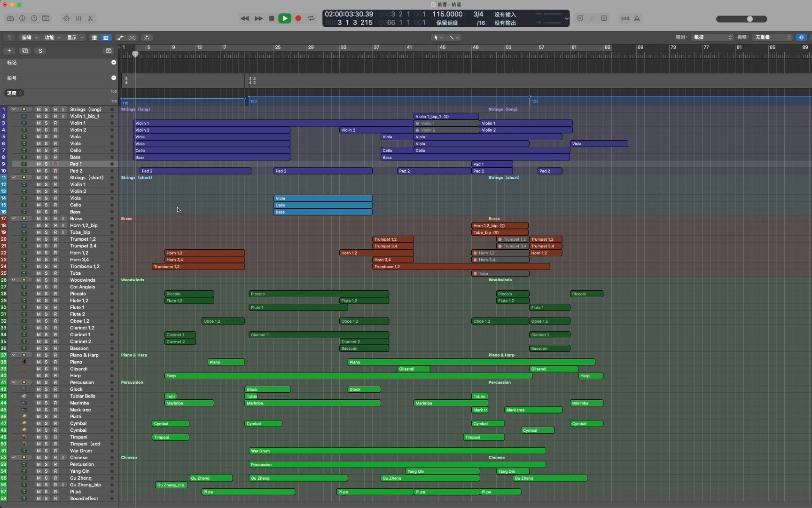Screen dimensions: 812x508
Task: Click the 115.0000 tempo value
Action: 447,14
